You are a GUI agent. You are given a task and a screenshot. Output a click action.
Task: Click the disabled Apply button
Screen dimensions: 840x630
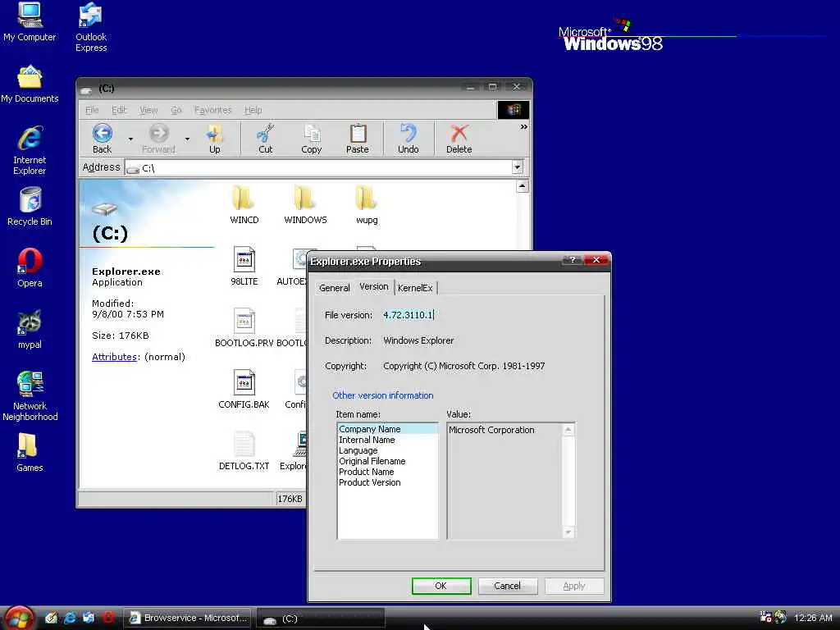click(x=573, y=586)
